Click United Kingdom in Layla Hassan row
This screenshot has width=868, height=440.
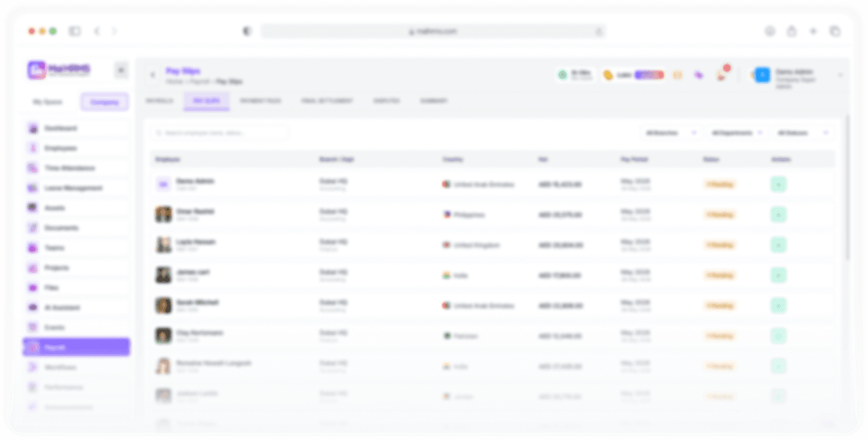(477, 245)
